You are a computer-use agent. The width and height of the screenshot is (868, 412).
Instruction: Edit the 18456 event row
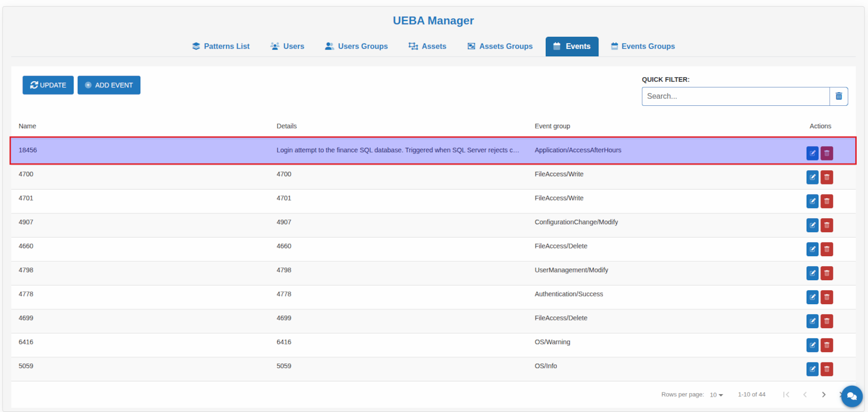click(812, 153)
